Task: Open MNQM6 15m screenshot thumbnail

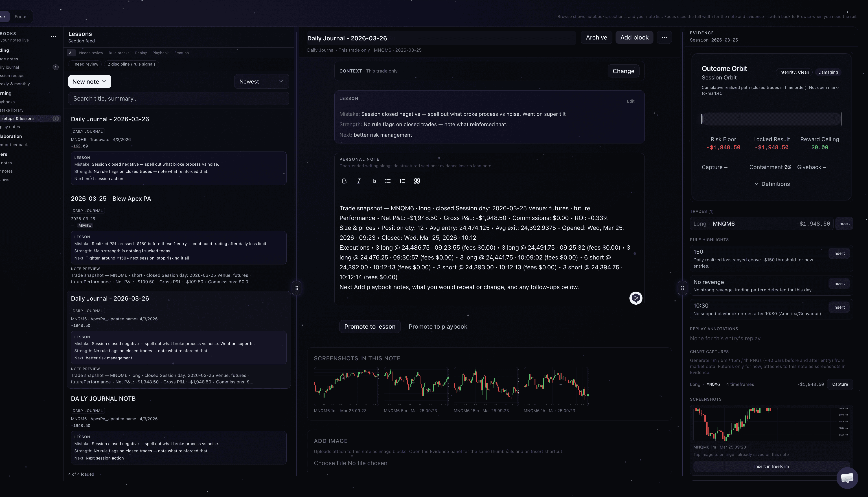Action: coord(486,387)
